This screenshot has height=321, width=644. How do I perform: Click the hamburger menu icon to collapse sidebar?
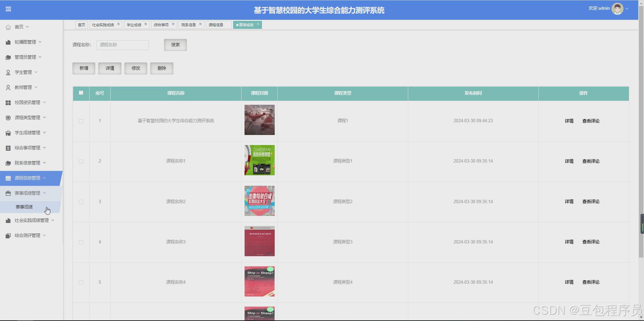(x=8, y=9)
